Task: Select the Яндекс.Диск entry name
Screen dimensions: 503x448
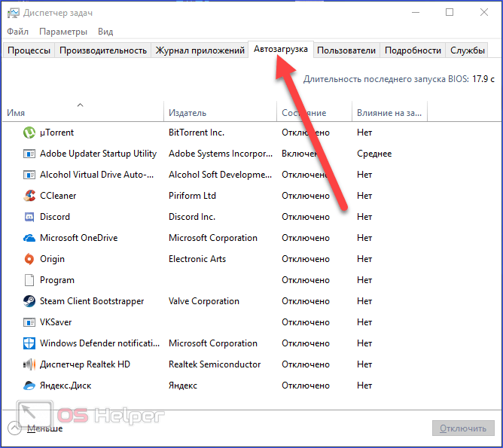Action: pyautogui.click(x=66, y=386)
